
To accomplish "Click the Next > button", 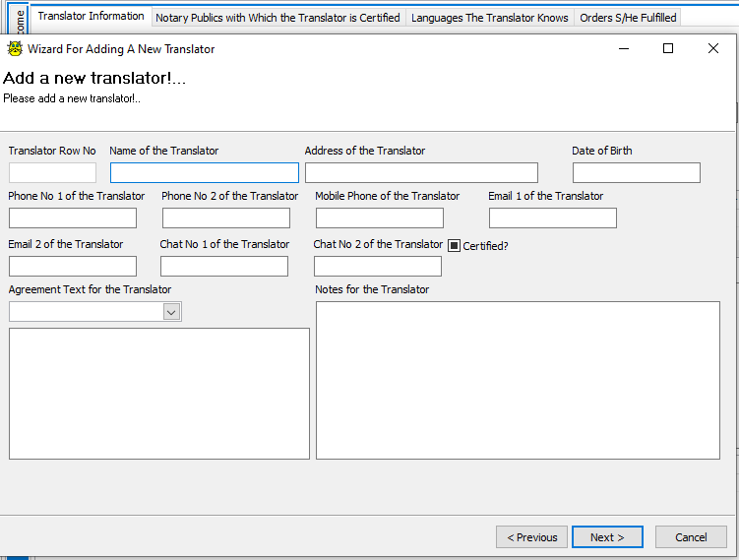I will 607,537.
